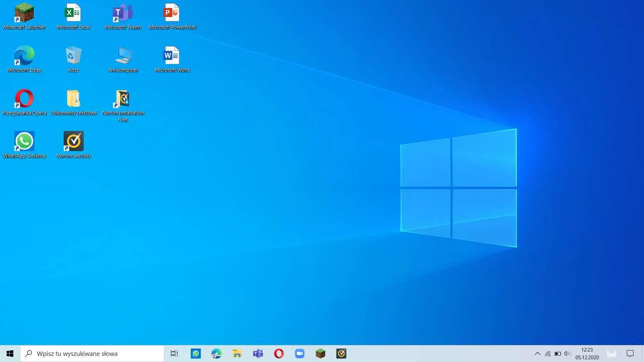Select the WhatsApp Desktop shortcut
Viewport: 644px width, 362px height.
pyautogui.click(x=24, y=145)
